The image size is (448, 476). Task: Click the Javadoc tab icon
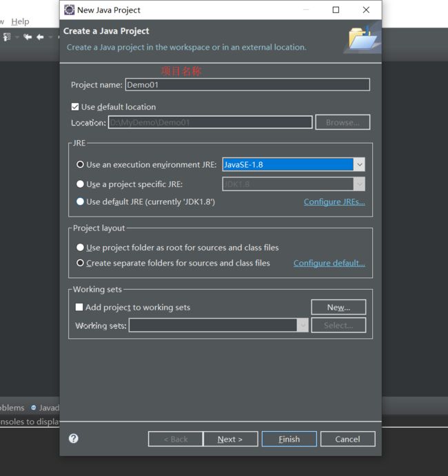(34, 408)
